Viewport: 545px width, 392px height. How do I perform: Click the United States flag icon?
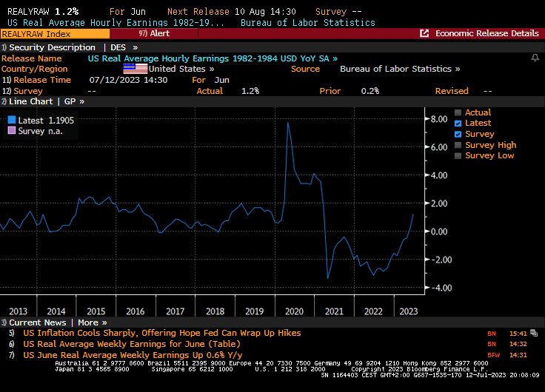point(136,69)
